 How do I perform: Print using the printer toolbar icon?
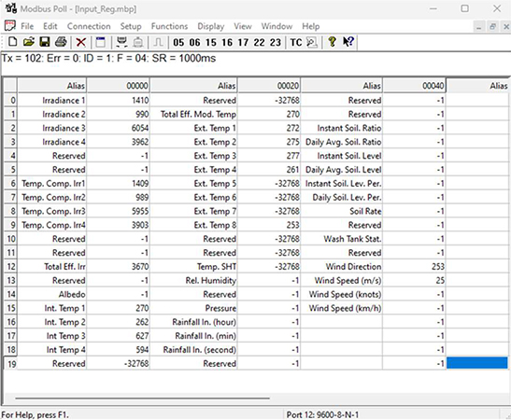[x=61, y=42]
